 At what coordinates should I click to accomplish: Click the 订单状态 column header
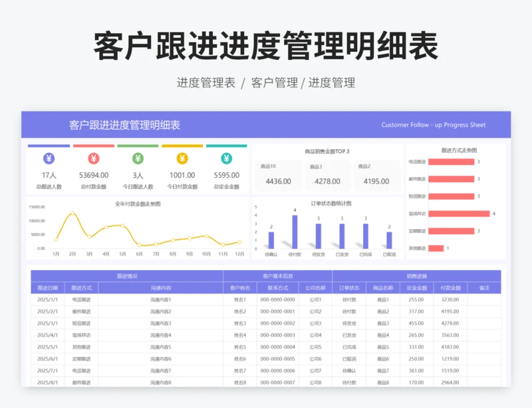pyautogui.click(x=349, y=288)
